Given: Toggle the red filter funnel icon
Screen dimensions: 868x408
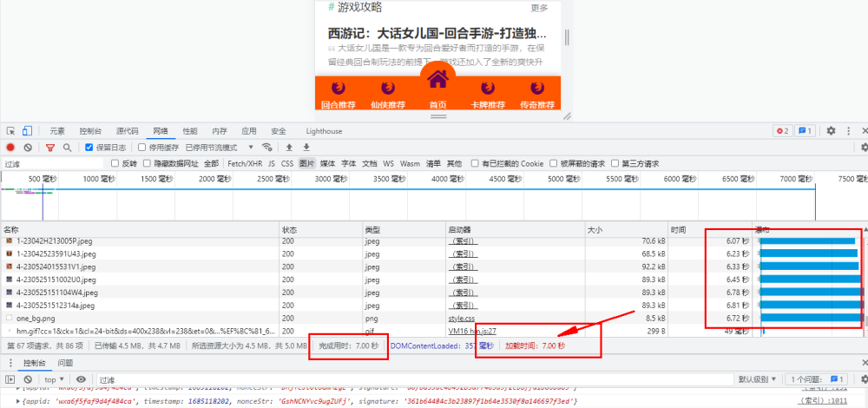Looking at the screenshot, I should click(x=50, y=148).
